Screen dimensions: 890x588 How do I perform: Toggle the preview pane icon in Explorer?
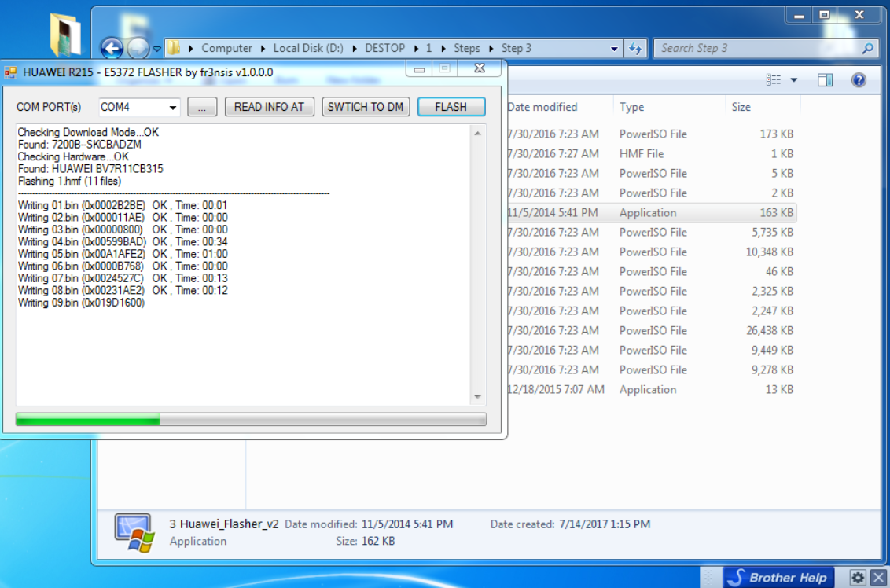point(826,79)
